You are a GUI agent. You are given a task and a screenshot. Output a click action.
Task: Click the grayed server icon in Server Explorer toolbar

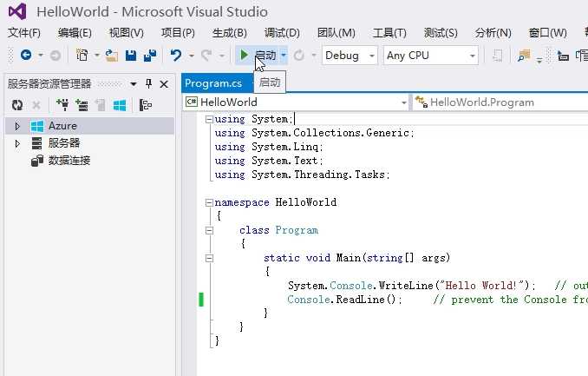[100, 105]
